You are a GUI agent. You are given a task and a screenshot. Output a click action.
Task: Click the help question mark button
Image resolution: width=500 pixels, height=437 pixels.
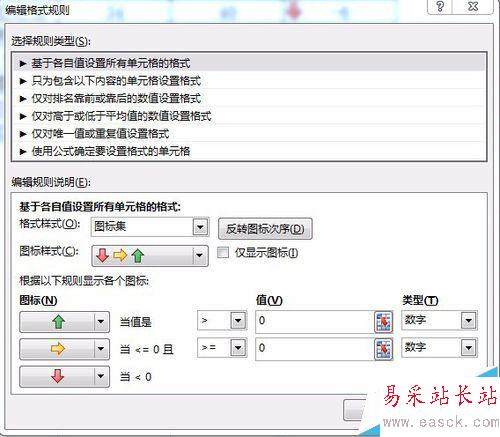click(440, 6)
